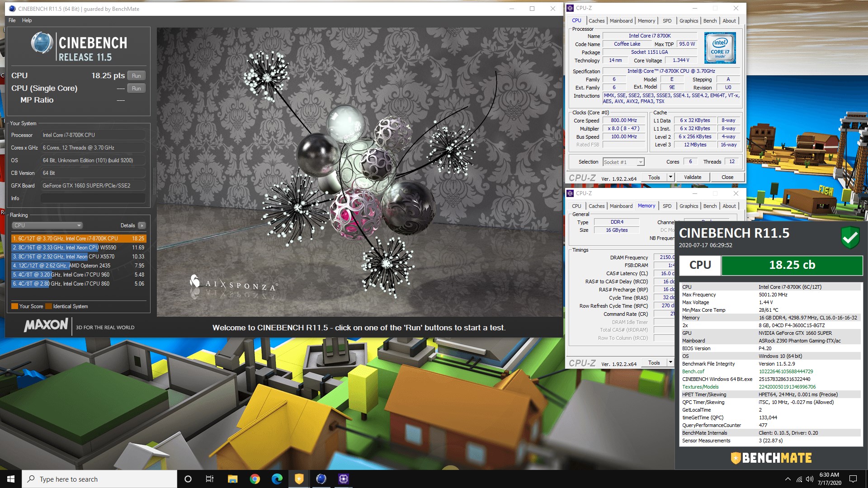Image resolution: width=868 pixels, height=488 pixels.
Task: Open SPD tab in top CPU-Z window
Action: point(667,21)
